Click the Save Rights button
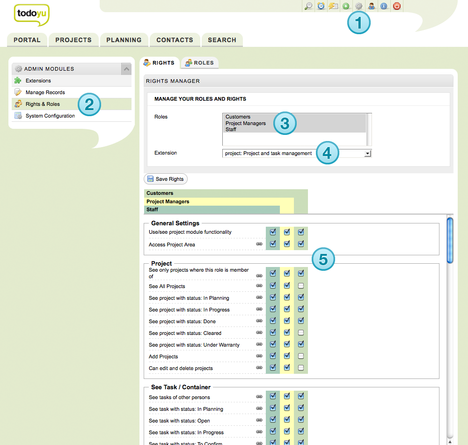 click(166, 179)
